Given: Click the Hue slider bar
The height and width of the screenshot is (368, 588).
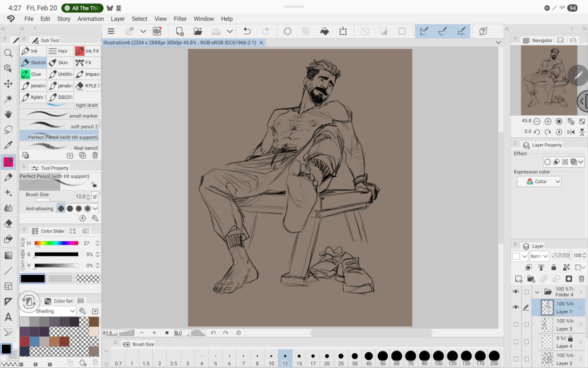Looking at the screenshot, I should point(56,243).
